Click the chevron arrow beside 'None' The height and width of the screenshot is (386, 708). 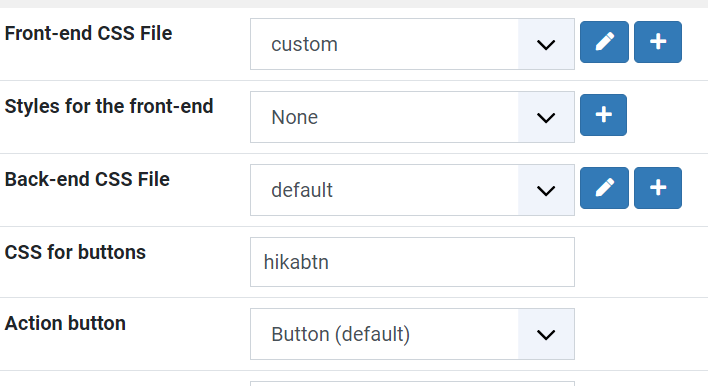546,118
